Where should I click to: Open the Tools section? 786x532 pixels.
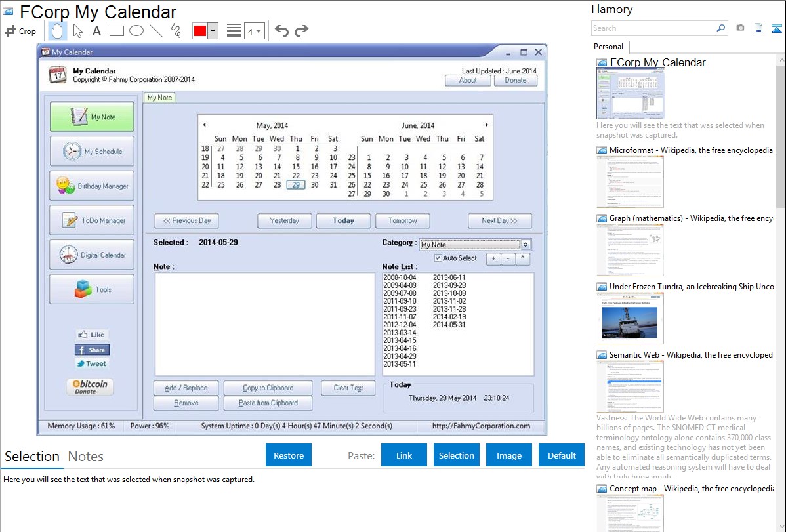92,289
